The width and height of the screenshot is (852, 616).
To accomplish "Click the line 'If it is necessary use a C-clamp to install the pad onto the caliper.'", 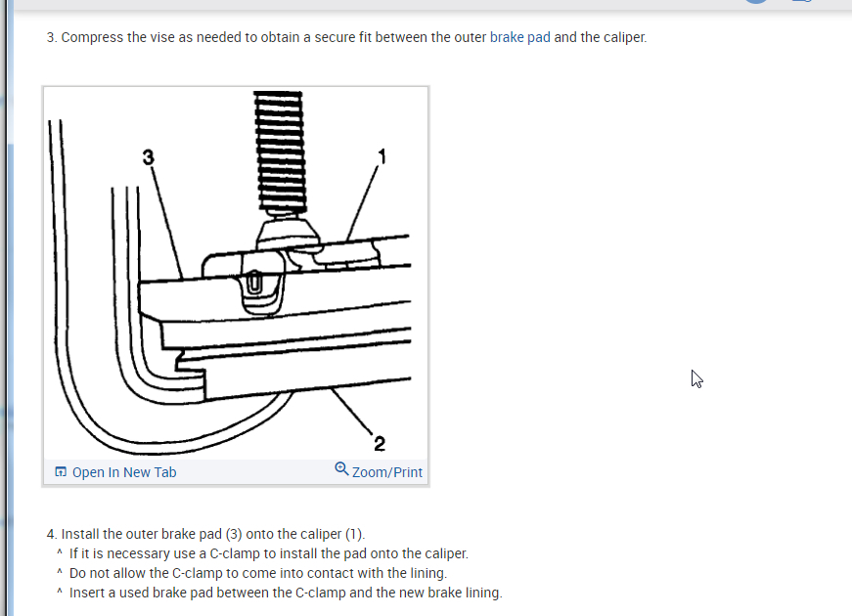I will pos(269,553).
